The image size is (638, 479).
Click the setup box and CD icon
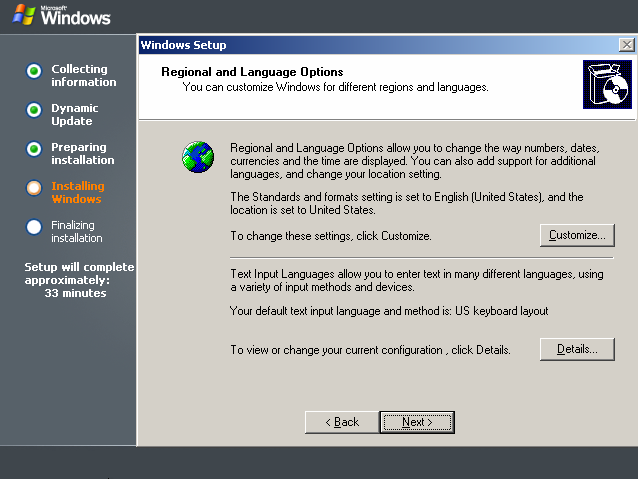[x=607, y=85]
